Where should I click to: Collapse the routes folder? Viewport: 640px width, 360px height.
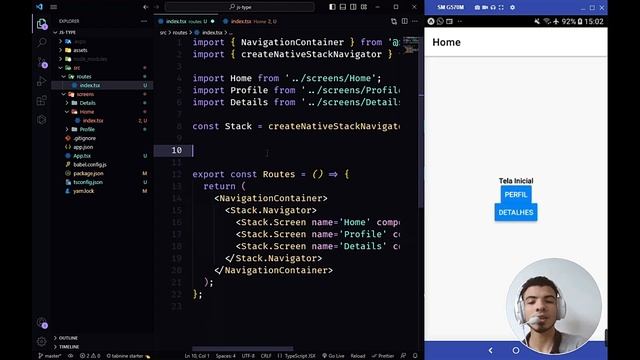[x=84, y=77]
